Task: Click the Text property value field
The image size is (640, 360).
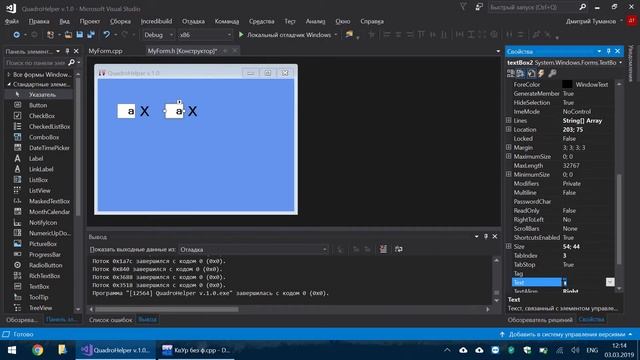Action: click(584, 282)
